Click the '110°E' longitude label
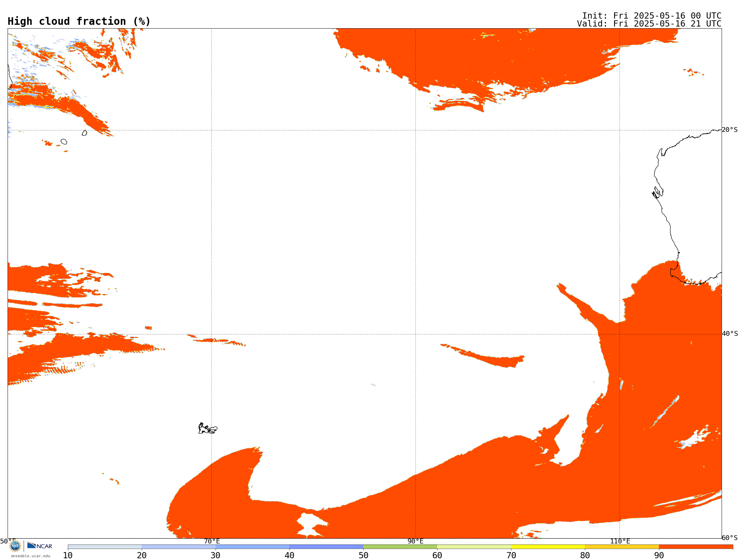Screen dimensions: 744x560 (x=620, y=541)
